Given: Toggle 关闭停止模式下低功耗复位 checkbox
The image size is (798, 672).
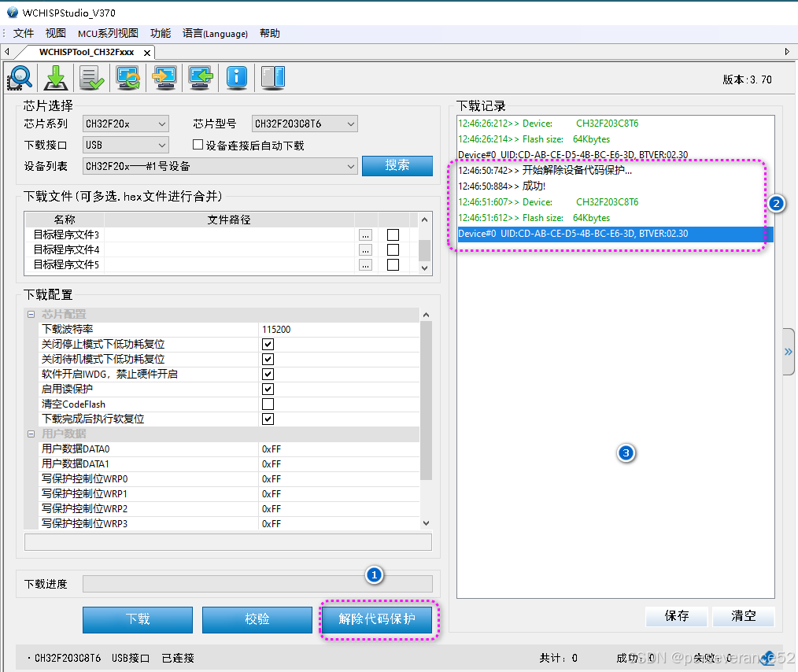Looking at the screenshot, I should coord(268,345).
